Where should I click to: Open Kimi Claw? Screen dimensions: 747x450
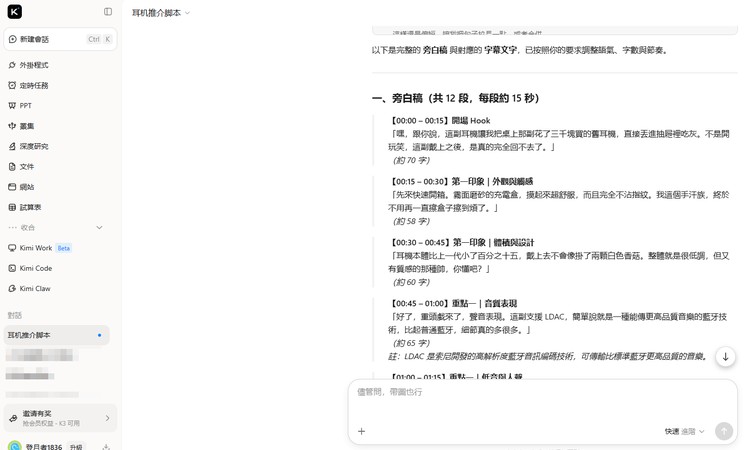(x=60, y=289)
